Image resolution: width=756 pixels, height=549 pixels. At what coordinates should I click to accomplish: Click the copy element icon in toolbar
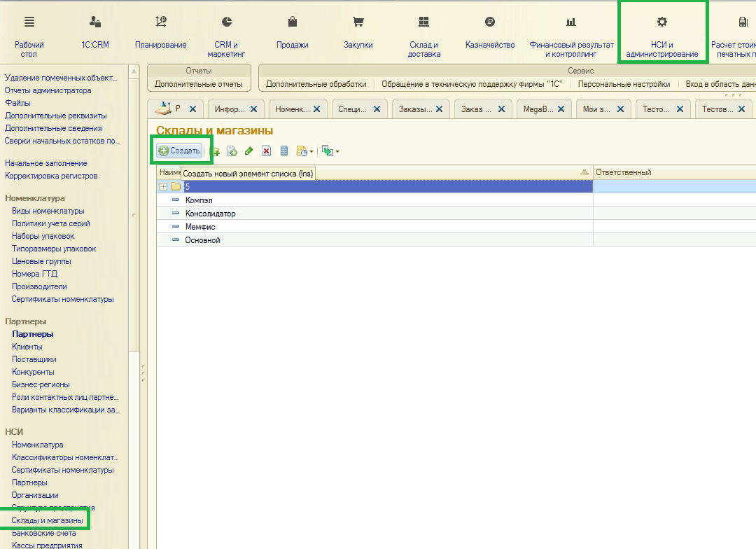tap(232, 151)
